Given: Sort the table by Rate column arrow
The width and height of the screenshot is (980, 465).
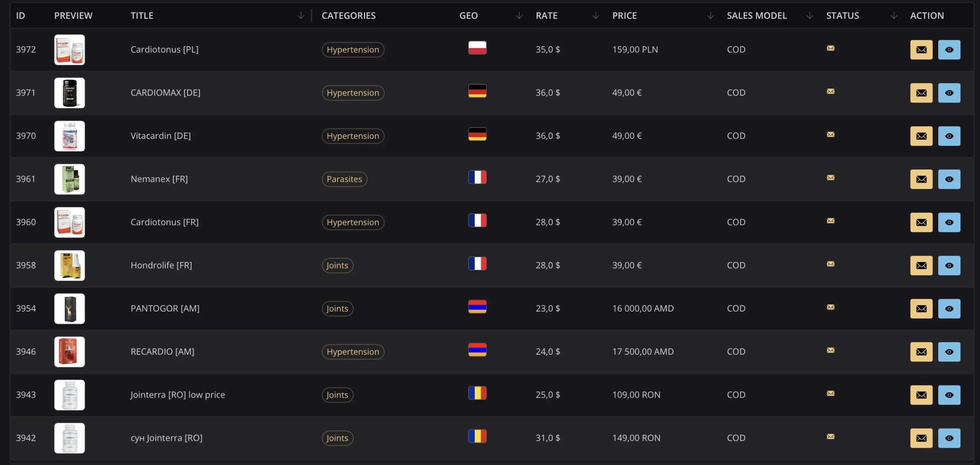Looking at the screenshot, I should [595, 15].
